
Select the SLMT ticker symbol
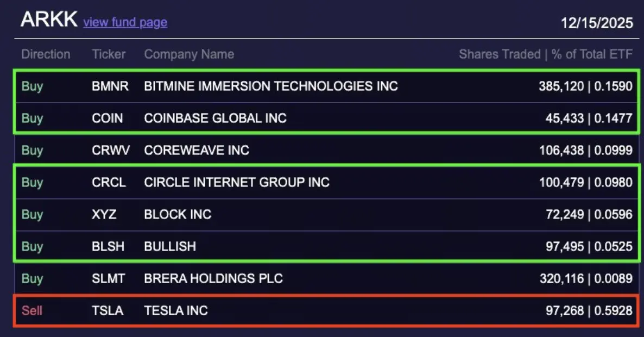pos(108,278)
